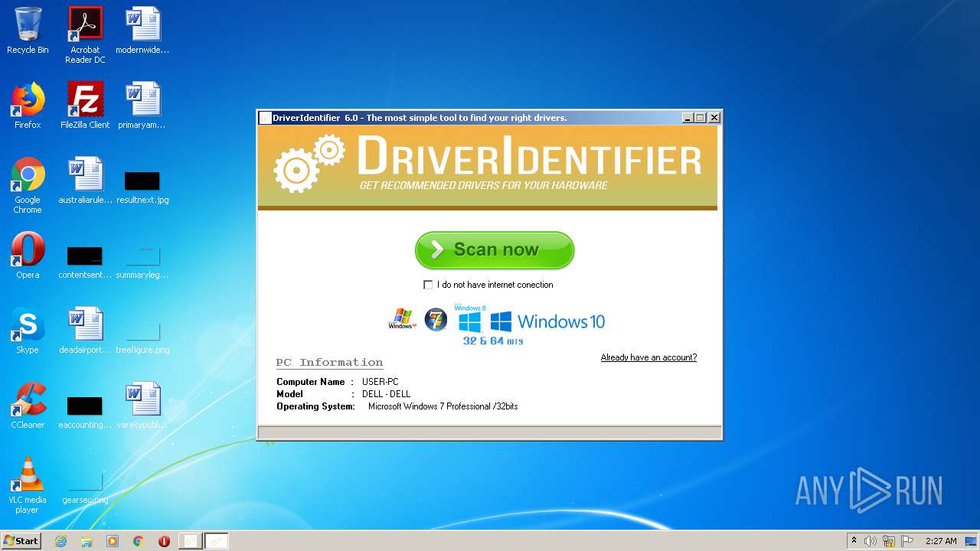Select the Opera desktop shortcut

28,256
